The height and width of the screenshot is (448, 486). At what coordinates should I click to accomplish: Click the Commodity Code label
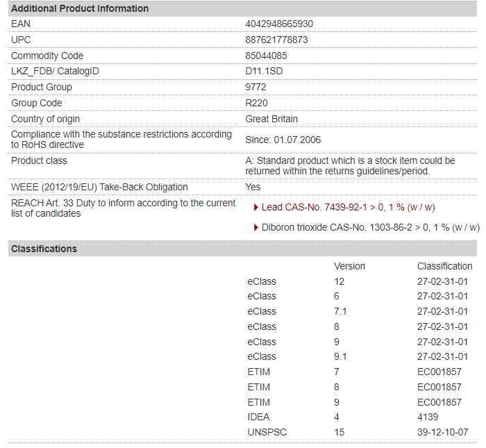click(x=47, y=56)
